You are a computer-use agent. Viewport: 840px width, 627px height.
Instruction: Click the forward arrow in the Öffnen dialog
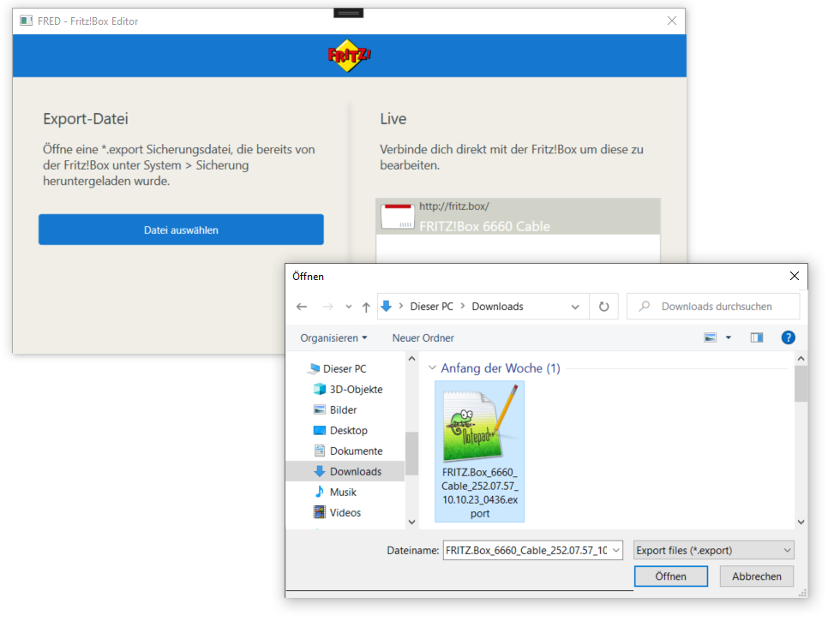[x=327, y=307]
